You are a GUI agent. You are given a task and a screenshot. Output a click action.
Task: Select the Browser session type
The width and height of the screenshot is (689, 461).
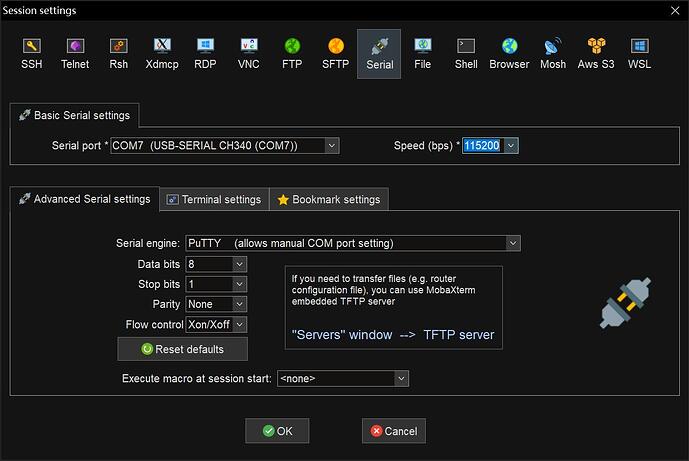509,54
